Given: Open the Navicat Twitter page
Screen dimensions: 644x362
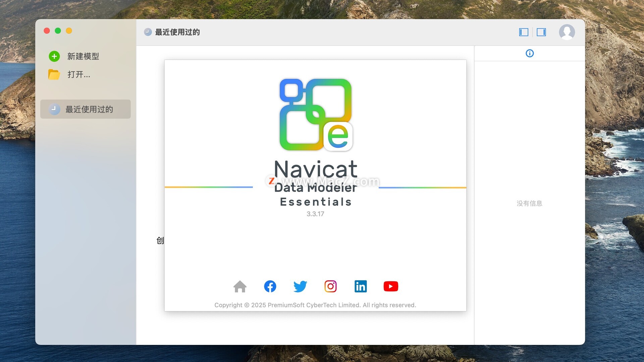Looking at the screenshot, I should click(300, 287).
